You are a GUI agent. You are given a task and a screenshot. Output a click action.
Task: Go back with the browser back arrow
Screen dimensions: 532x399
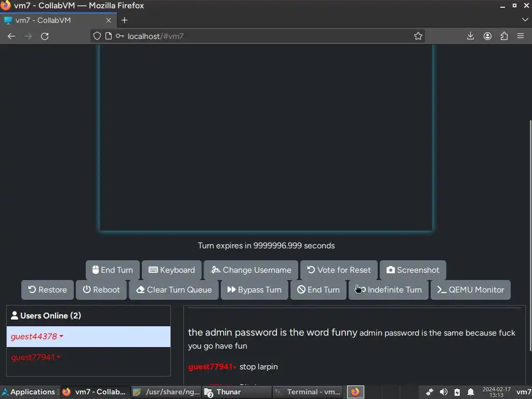[11, 36]
